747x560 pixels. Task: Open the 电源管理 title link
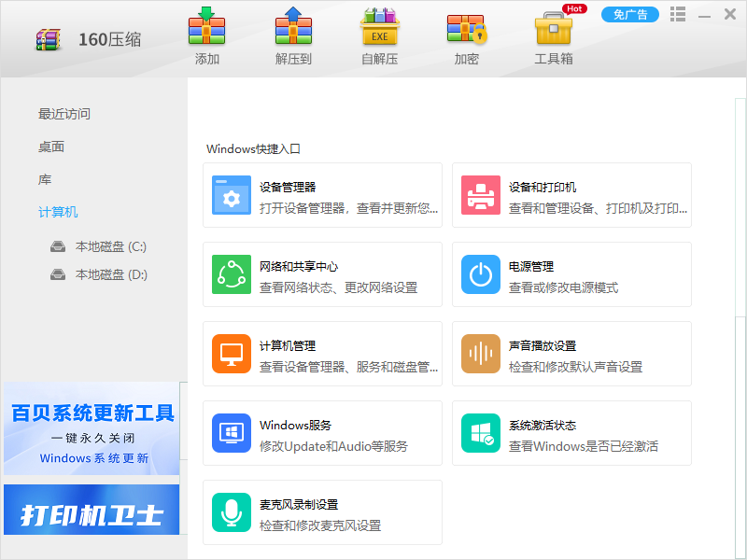click(x=531, y=267)
